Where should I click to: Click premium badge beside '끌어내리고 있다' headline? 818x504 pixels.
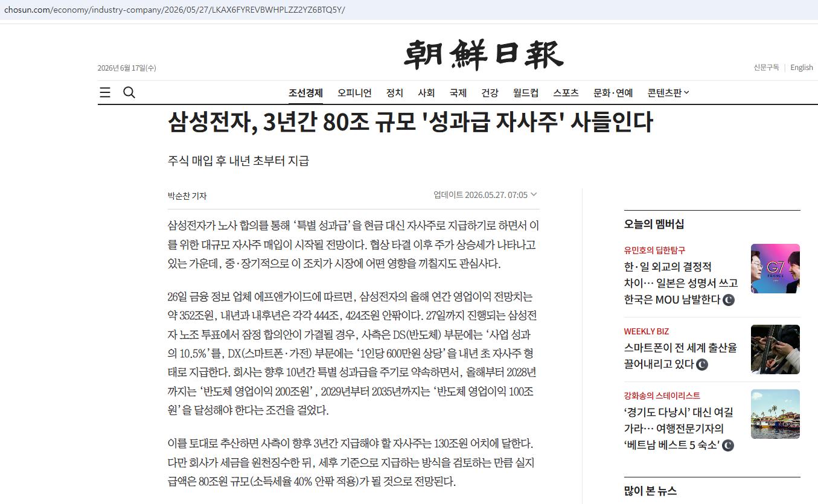click(702, 365)
